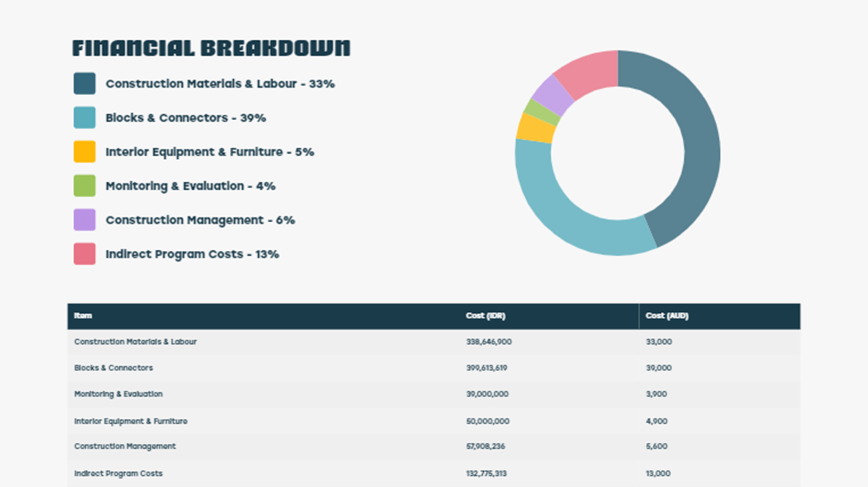Click the IDR value 50,000,000

488,421
